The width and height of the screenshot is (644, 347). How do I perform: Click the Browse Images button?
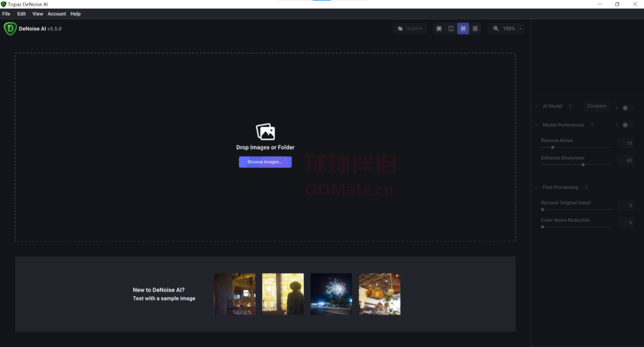[x=265, y=162]
